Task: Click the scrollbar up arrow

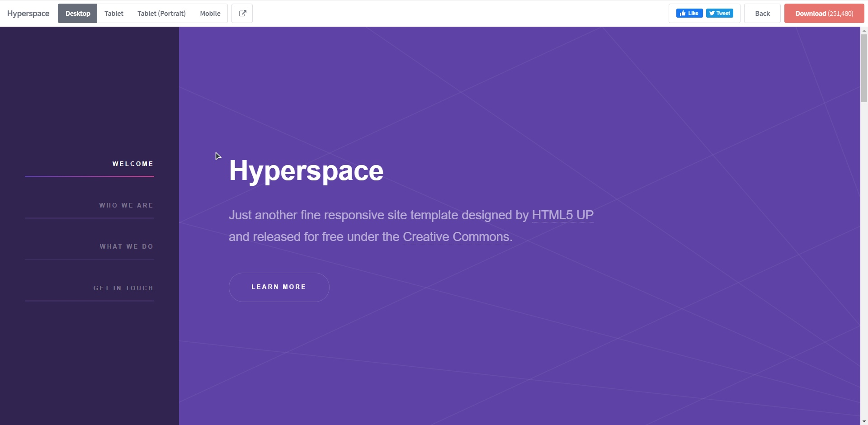Action: [864, 30]
